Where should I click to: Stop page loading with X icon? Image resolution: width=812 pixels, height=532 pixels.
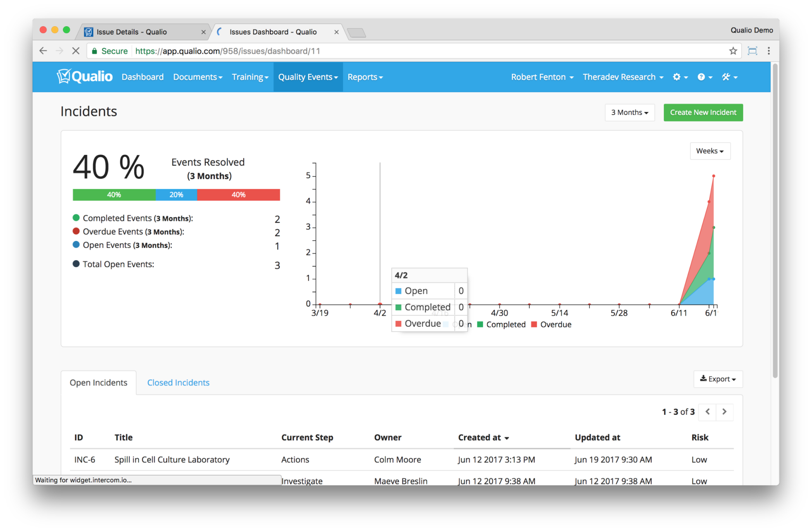coord(76,51)
